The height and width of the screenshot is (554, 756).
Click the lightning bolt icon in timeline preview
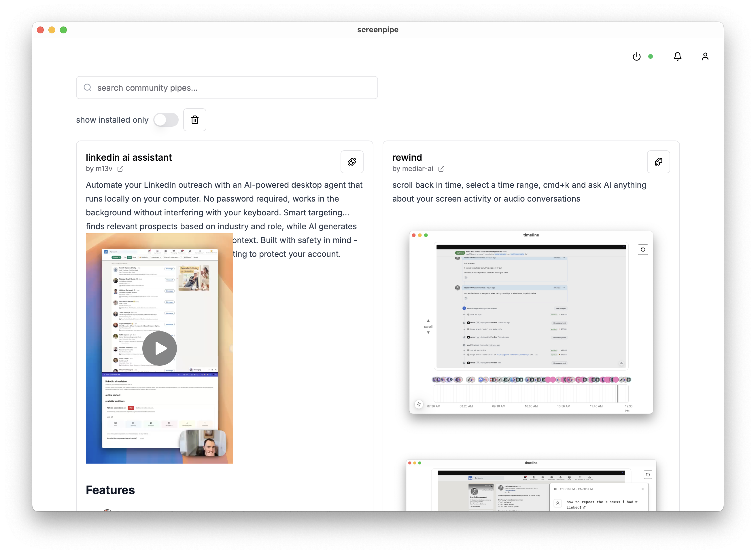coord(418,405)
